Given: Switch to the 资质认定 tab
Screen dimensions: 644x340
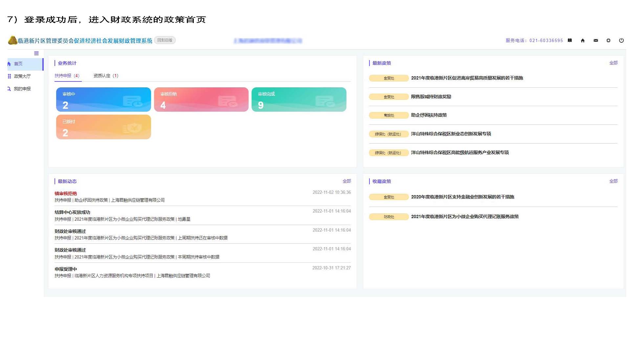Looking at the screenshot, I should pyautogui.click(x=106, y=76).
